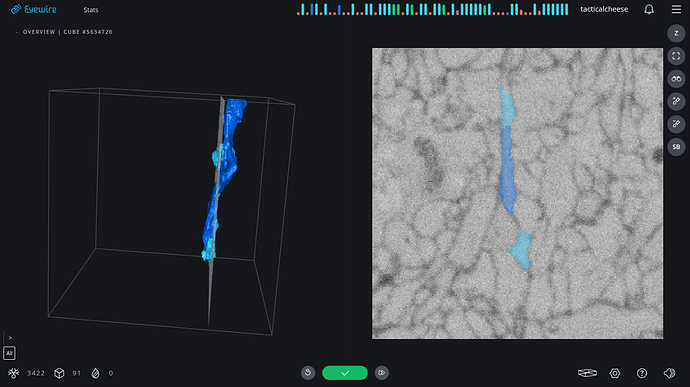Viewport: 690px width, 387px height.
Task: Click the points snowflake icon
Action: (x=14, y=373)
